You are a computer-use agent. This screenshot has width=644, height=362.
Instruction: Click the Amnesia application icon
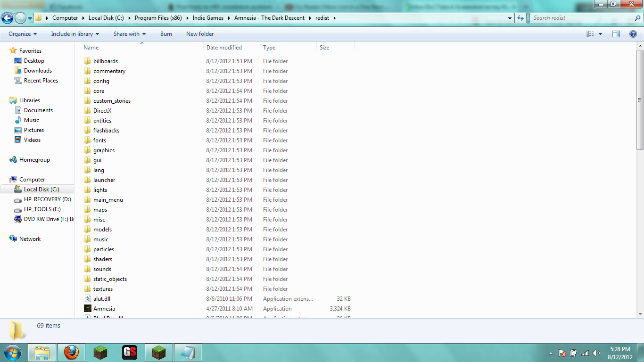click(88, 309)
